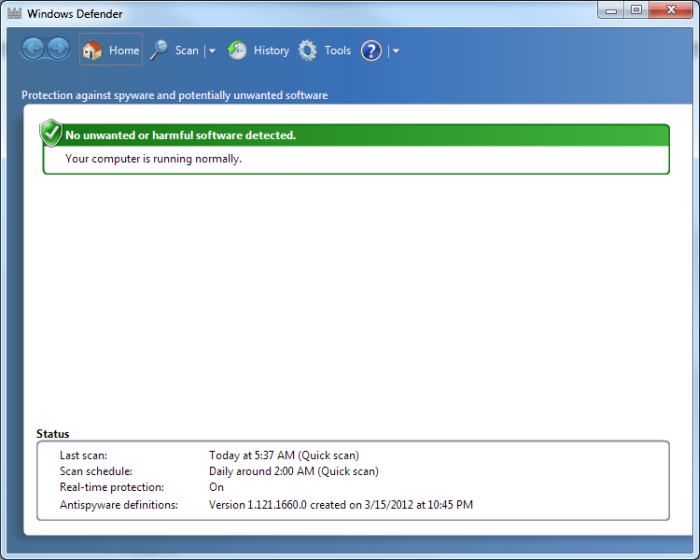Click "Daily around 2:00 AM (Quick scan)" value

tap(294, 472)
